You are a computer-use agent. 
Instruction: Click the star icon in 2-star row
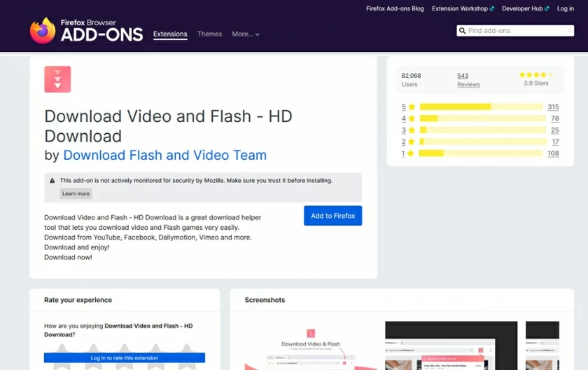412,142
